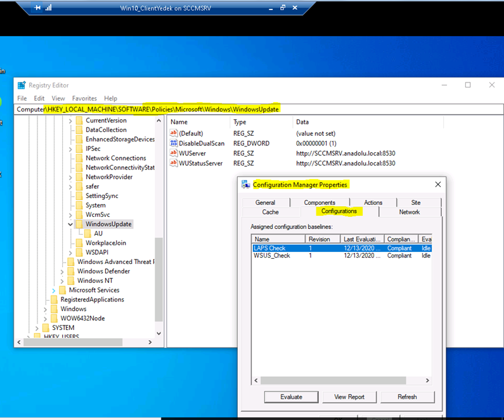Minimize the VM connection bar
The height and width of the screenshot is (420, 504).
pos(271,8)
